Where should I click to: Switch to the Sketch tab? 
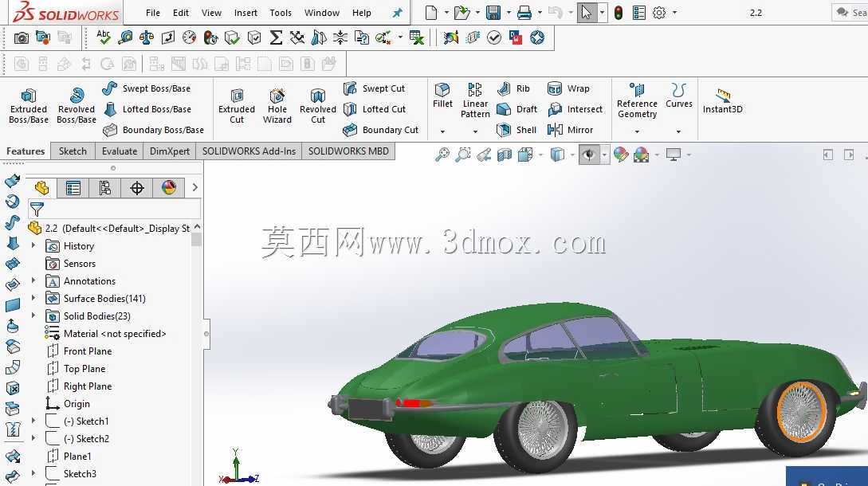coord(73,151)
